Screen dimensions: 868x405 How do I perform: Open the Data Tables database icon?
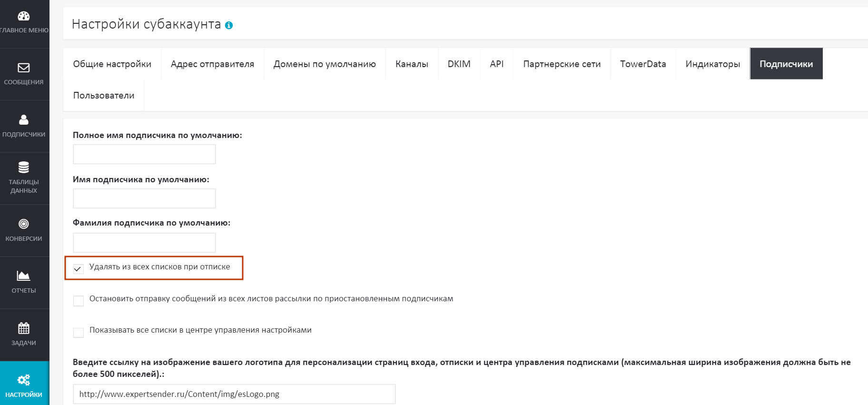tap(24, 168)
